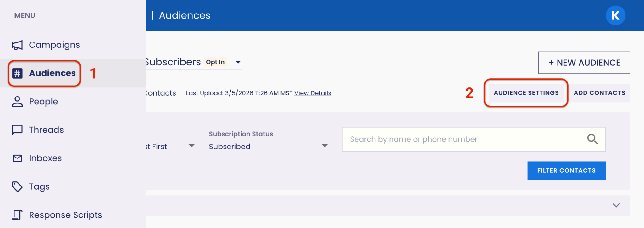Open the Subscribers audience dropdown arrow
644x228 pixels.
[238, 62]
